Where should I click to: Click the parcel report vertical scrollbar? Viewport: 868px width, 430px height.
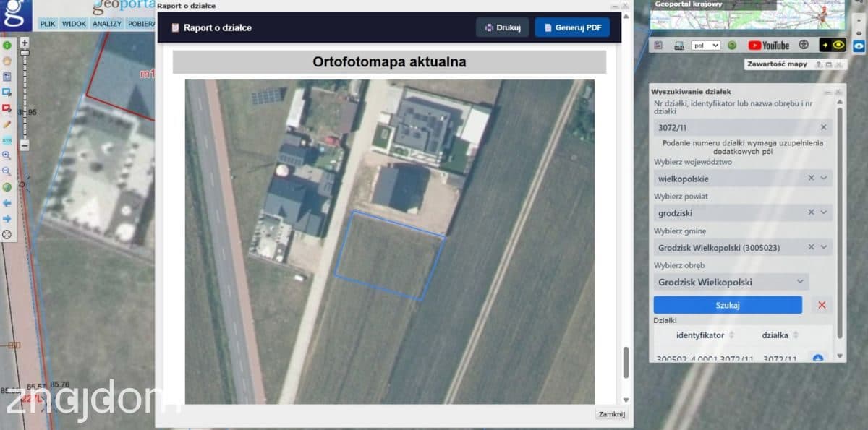pyautogui.click(x=626, y=362)
